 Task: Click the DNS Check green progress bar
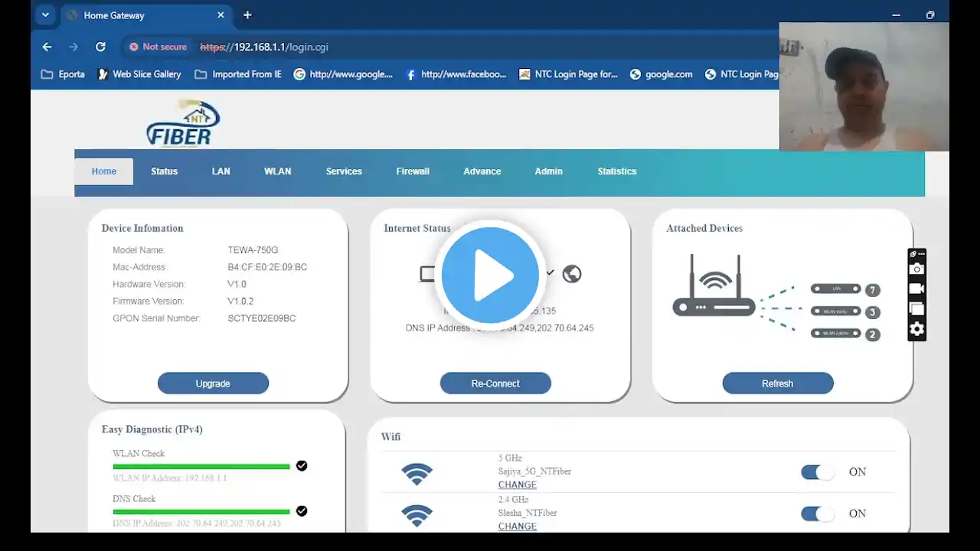(x=201, y=511)
